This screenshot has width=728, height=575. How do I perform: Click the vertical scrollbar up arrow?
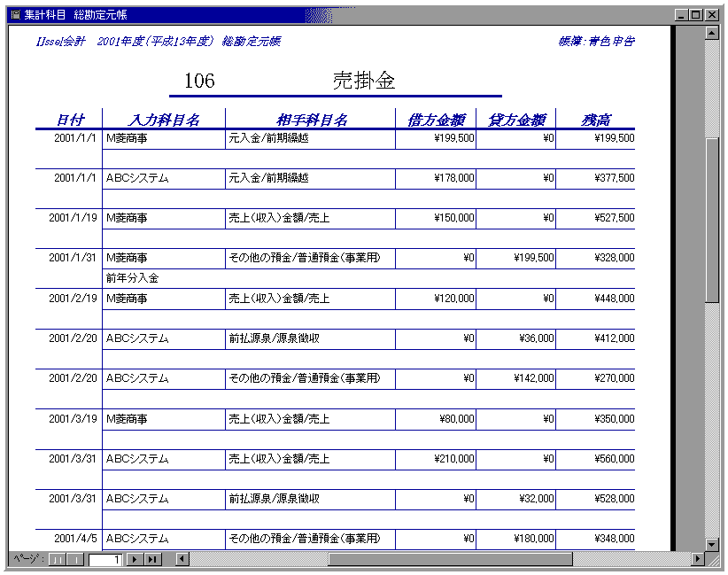click(x=712, y=33)
